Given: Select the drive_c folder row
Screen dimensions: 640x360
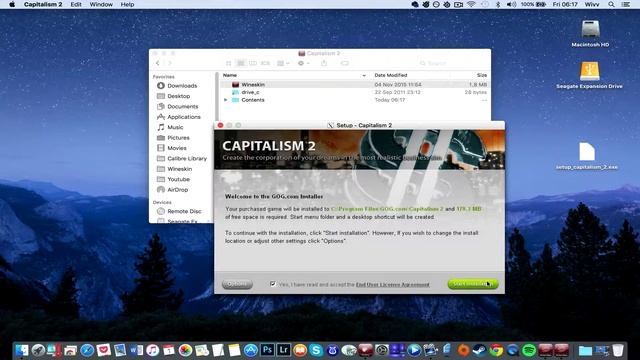Looking at the screenshot, I should [354, 92].
